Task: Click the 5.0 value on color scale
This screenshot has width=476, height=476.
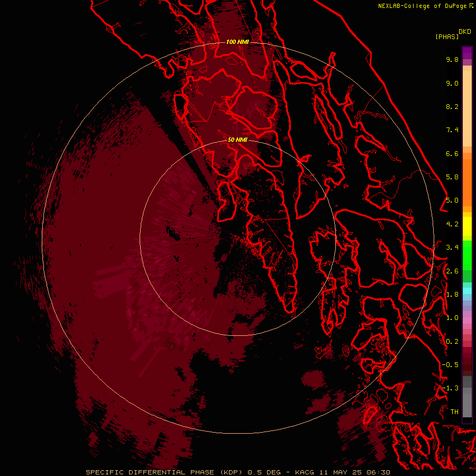Action: click(x=452, y=200)
